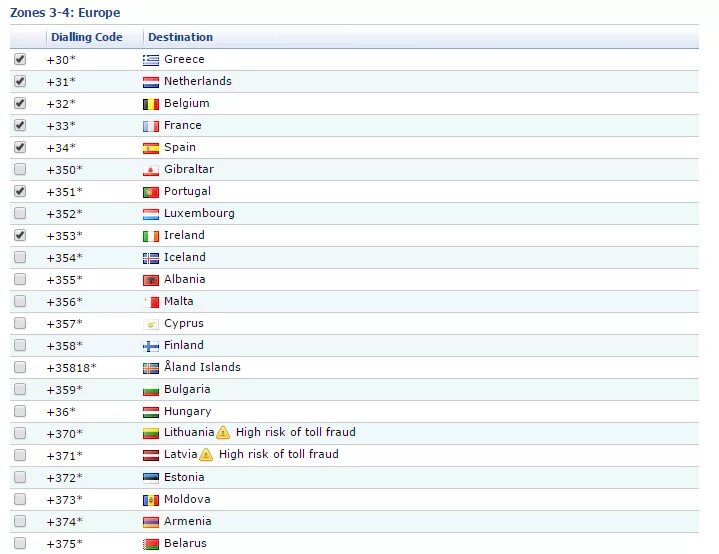Uncheck the Spain +34 checkbox

click(x=20, y=147)
